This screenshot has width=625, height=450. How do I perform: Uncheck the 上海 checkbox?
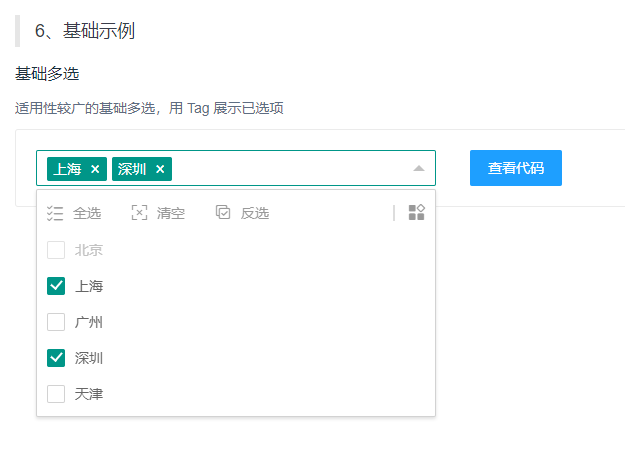tap(56, 286)
